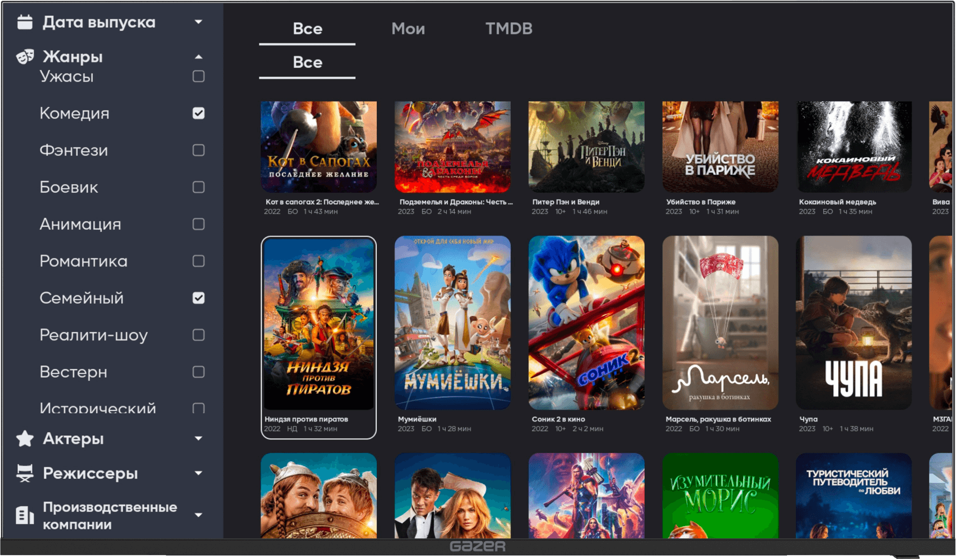Enable the Ужасы genre checkbox
The width and height of the screenshot is (956, 560).
click(x=198, y=77)
